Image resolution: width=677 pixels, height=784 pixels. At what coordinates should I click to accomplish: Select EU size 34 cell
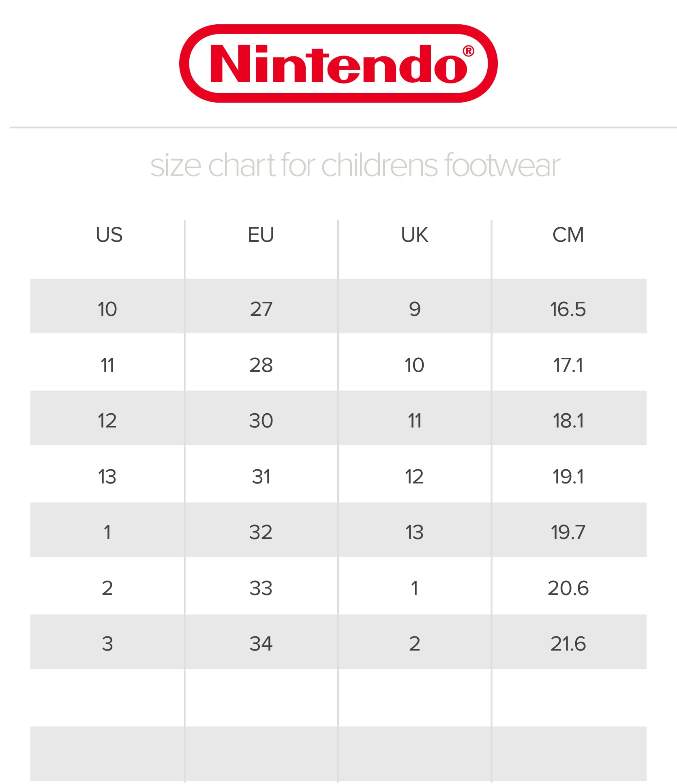pos(261,644)
